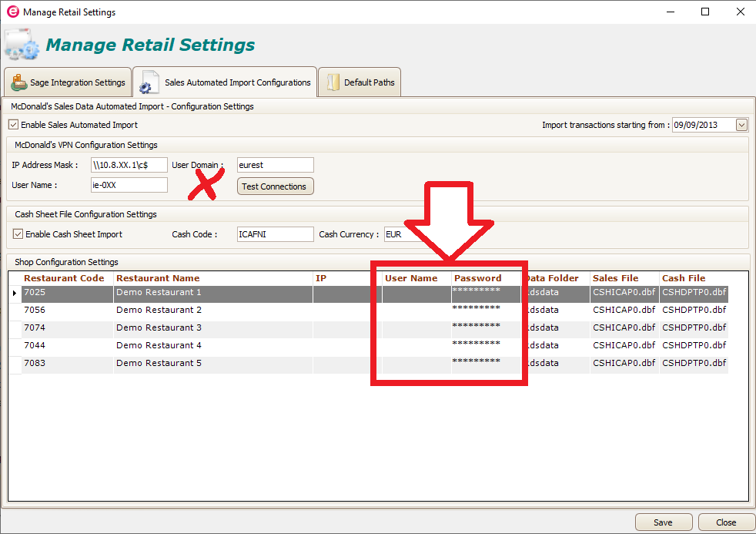
Task: Click the app logo in the title bar
Action: click(13, 12)
